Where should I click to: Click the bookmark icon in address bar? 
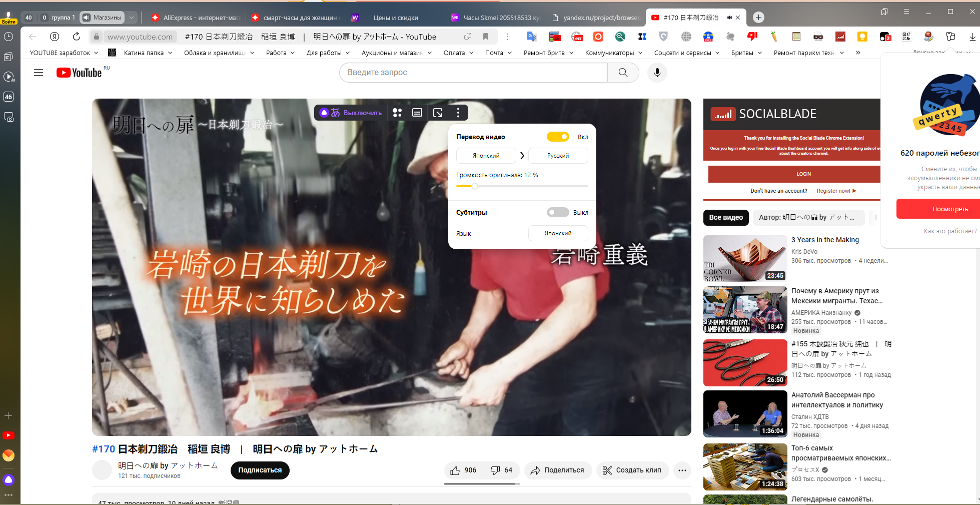click(x=485, y=37)
